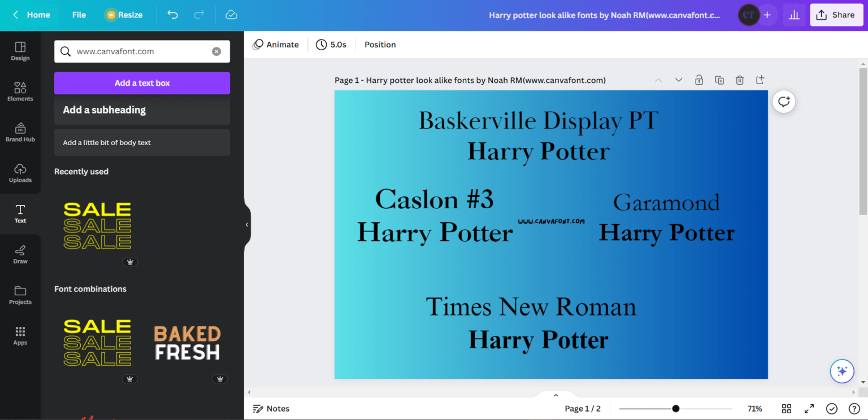This screenshot has height=420, width=868.
Task: Go back to Home
Action: coord(32,15)
